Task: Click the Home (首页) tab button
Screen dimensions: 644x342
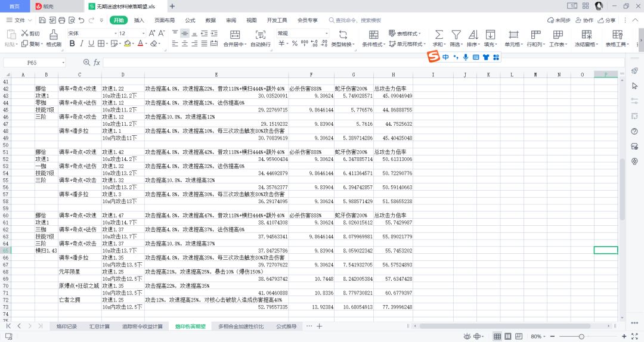Action: [14, 6]
